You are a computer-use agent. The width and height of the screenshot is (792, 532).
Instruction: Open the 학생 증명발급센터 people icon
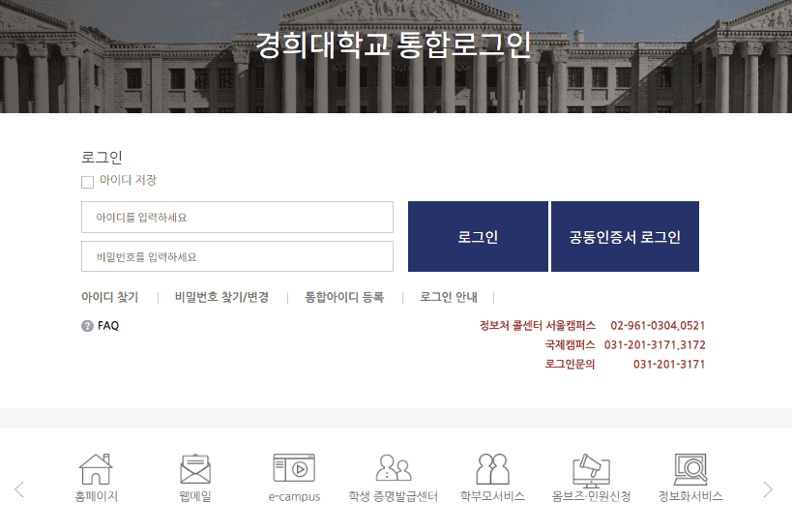coord(394,468)
